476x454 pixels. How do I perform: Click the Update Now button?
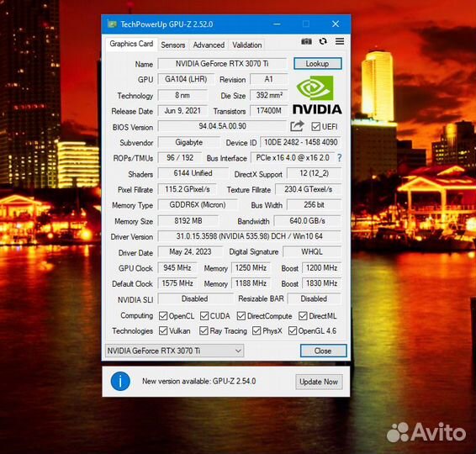(319, 382)
